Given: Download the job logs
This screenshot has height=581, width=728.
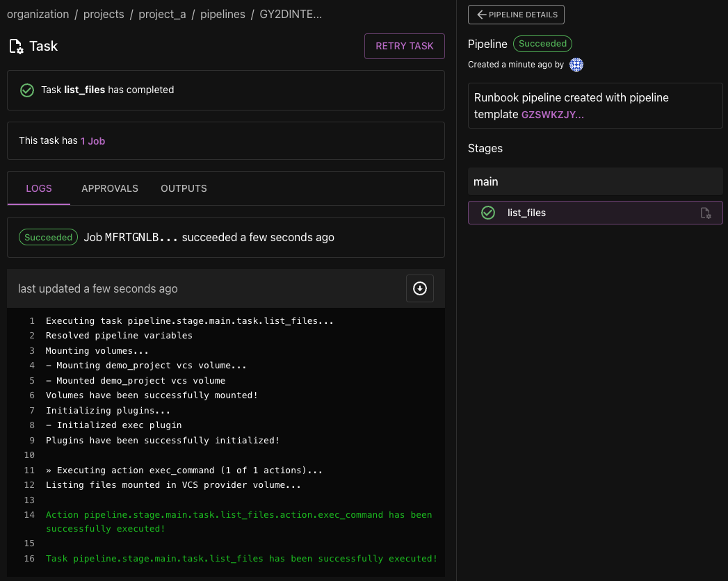Looking at the screenshot, I should click(420, 288).
